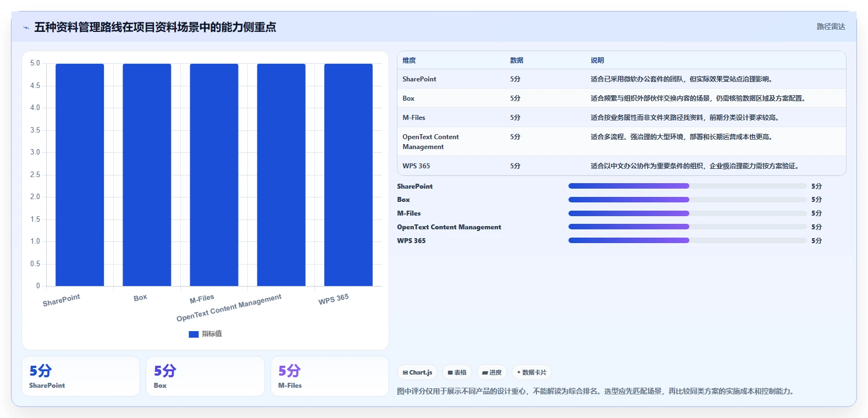The height and width of the screenshot is (418, 868).
Task: Toggle the 指标值 legend color box
Action: point(193,334)
